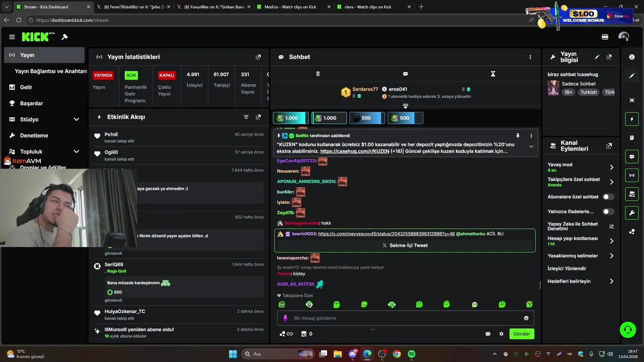
Task: Click the speech bubble icon in chat toolbar
Action: 406,74
